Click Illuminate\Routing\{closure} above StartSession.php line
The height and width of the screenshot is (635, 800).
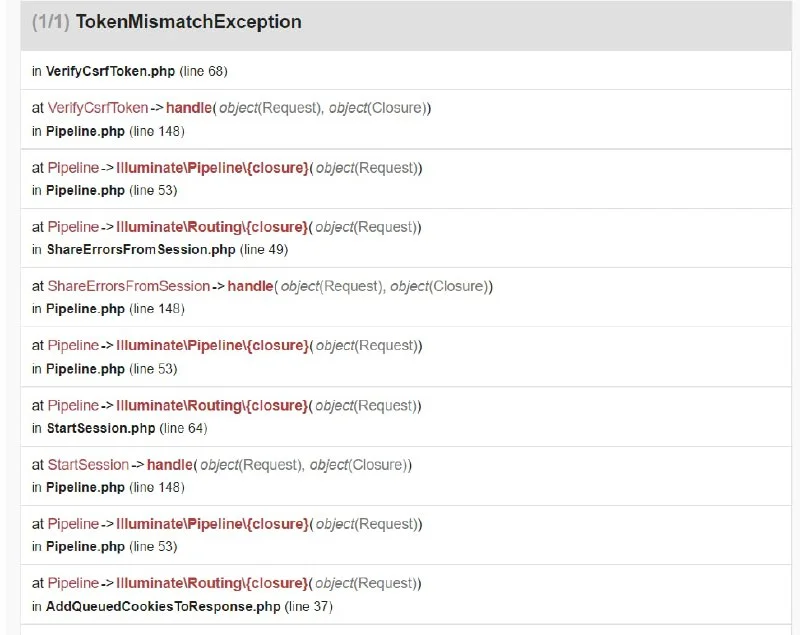pyautogui.click(x=212, y=406)
